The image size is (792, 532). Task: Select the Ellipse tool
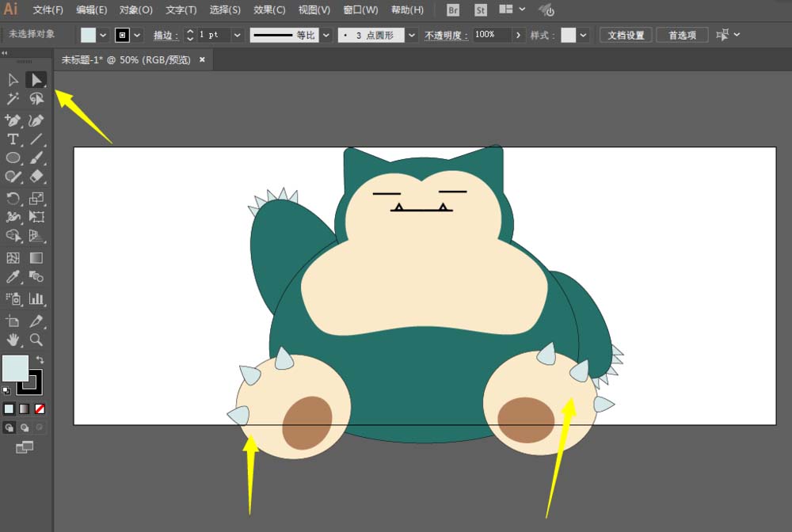[x=13, y=158]
